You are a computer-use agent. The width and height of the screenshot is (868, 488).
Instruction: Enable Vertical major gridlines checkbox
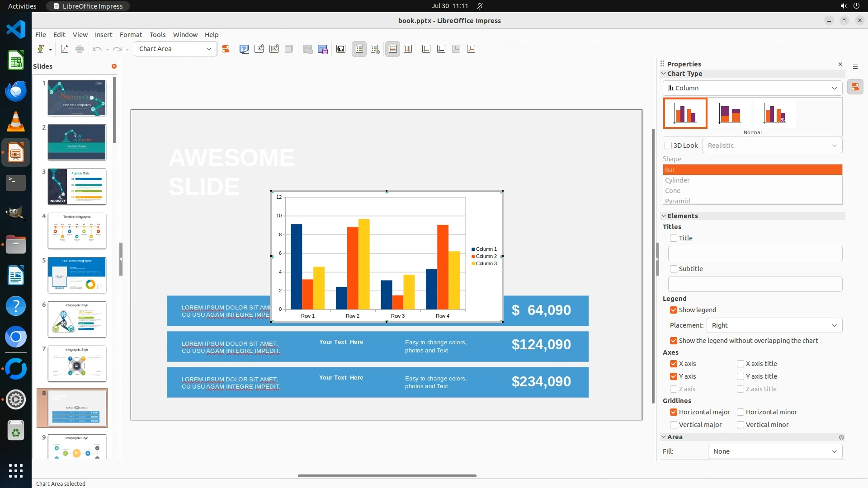click(674, 425)
